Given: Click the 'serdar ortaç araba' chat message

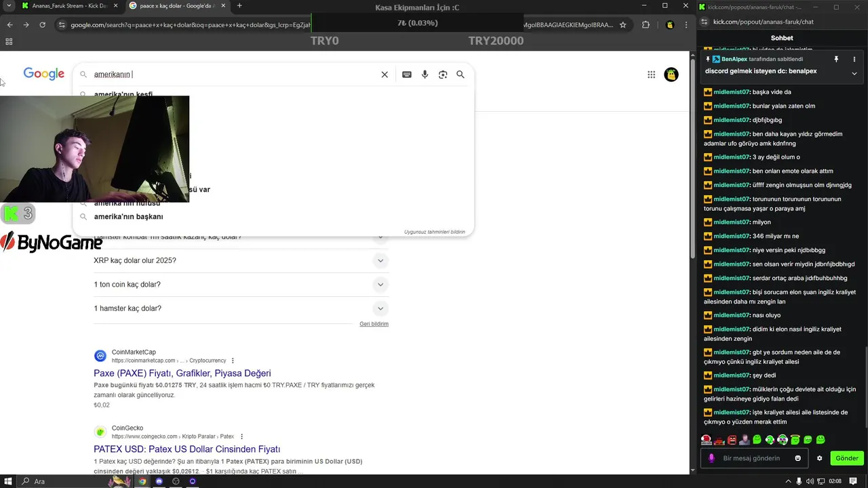Looking at the screenshot, I should [x=776, y=278].
